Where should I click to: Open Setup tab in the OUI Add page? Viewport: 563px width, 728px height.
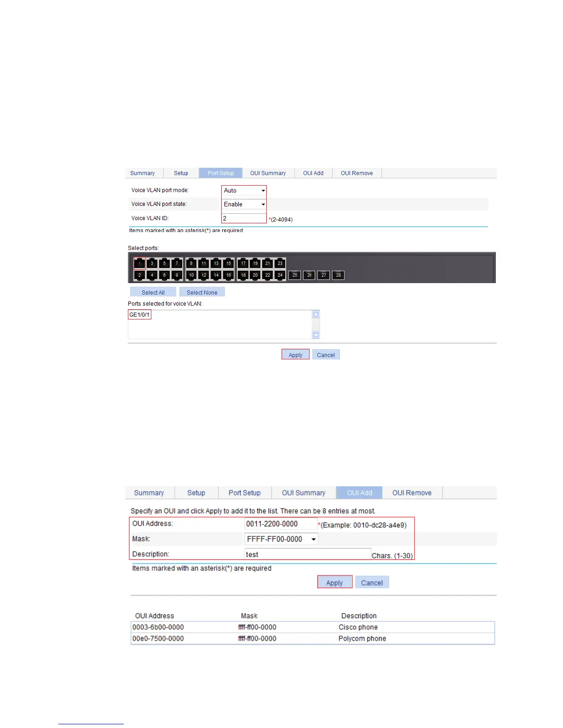196,493
